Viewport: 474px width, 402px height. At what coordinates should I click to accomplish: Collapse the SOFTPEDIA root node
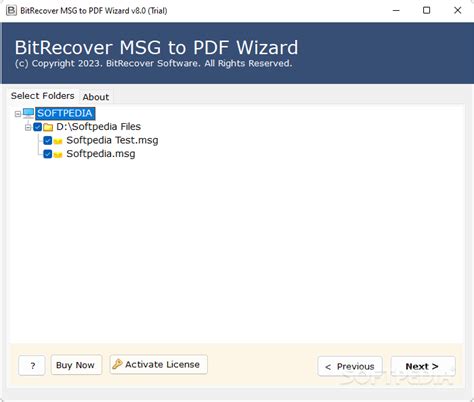point(18,114)
